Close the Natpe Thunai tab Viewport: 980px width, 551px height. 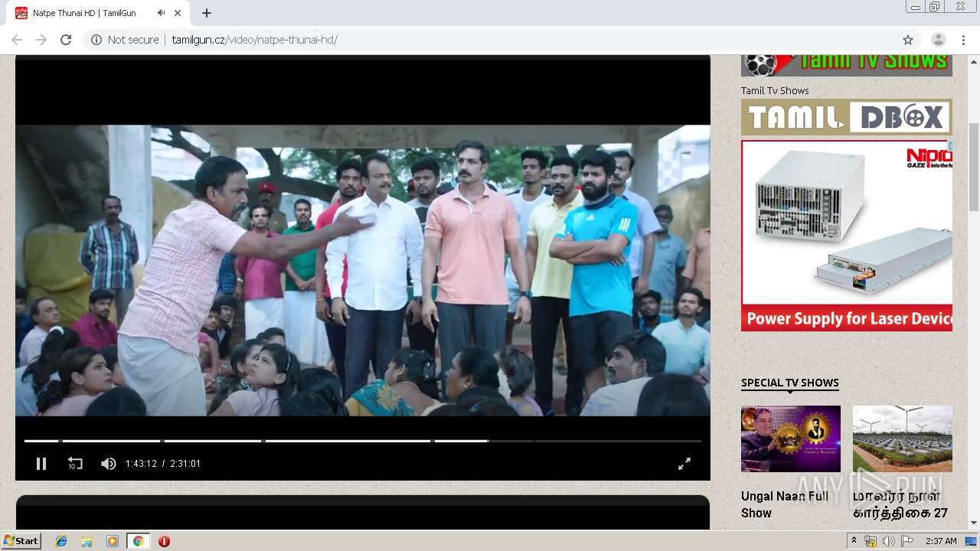click(178, 13)
